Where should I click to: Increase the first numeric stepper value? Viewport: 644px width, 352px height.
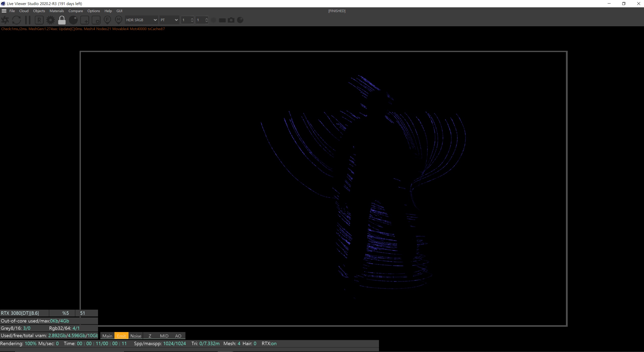click(x=192, y=18)
